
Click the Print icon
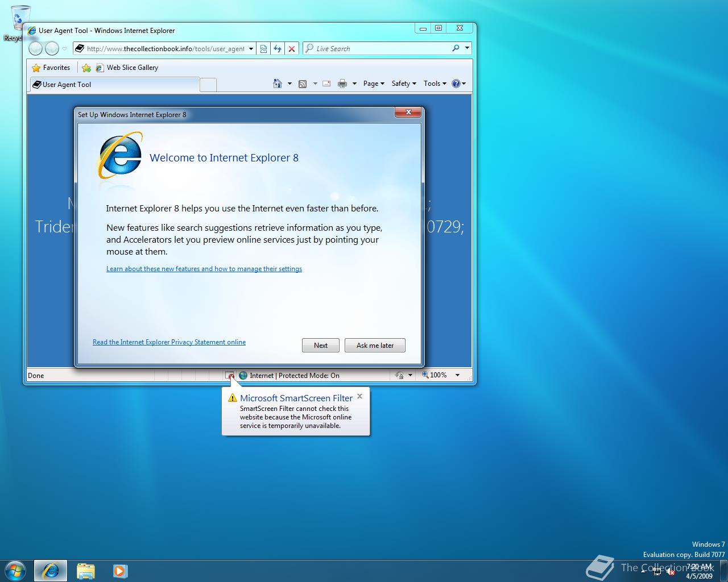click(x=342, y=84)
